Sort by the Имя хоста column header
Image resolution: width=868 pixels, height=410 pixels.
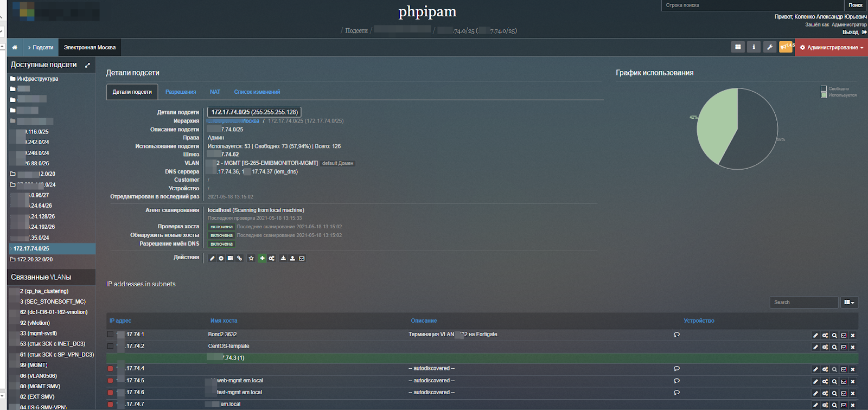point(224,321)
